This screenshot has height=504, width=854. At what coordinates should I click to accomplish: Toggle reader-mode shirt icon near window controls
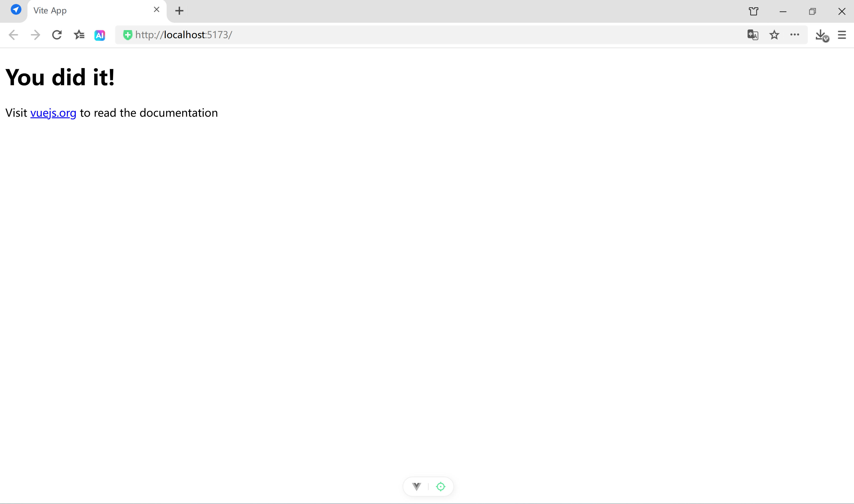[753, 11]
